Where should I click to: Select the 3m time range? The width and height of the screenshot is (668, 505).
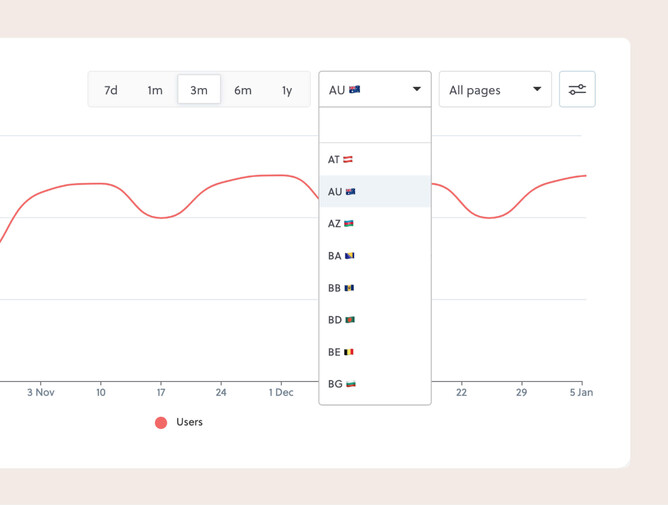199,90
